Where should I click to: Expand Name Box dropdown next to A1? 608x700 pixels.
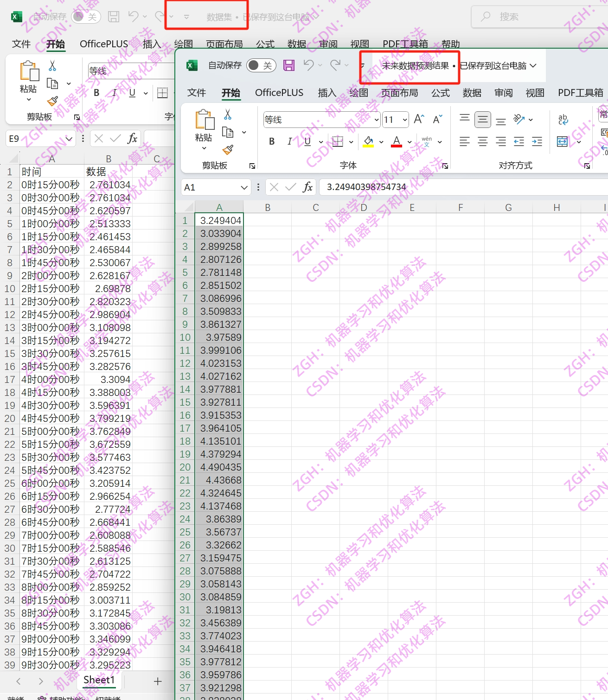point(244,187)
